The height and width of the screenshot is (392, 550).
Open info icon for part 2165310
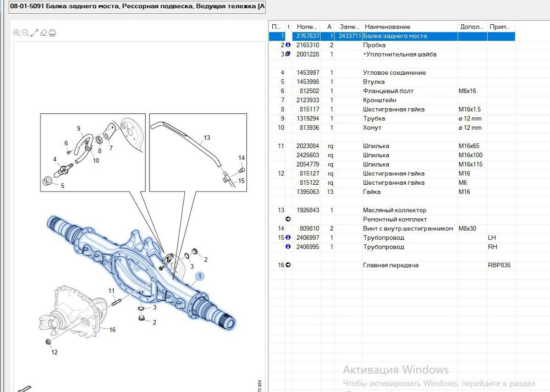click(x=288, y=45)
